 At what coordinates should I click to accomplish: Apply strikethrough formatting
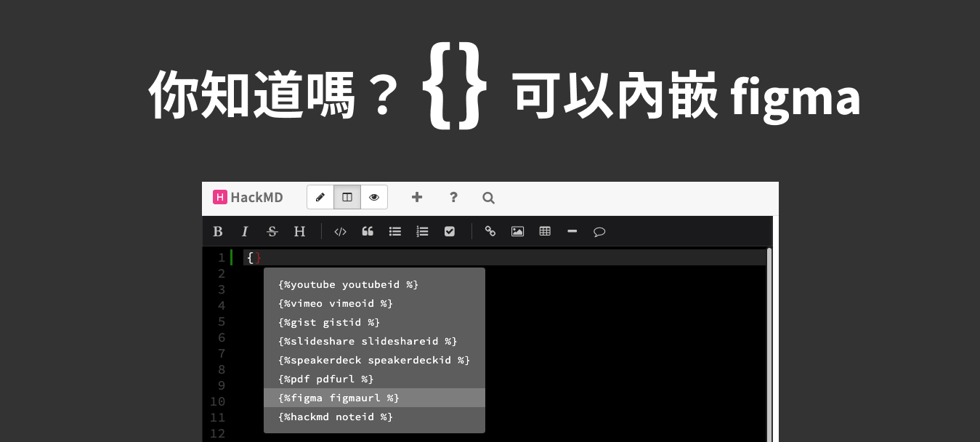click(272, 232)
